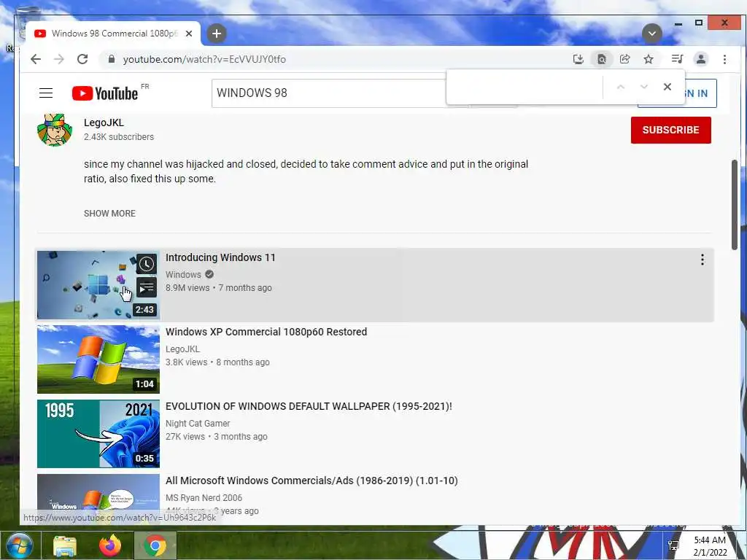Click the YouTube logo
747x560 pixels.
pyautogui.click(x=105, y=93)
